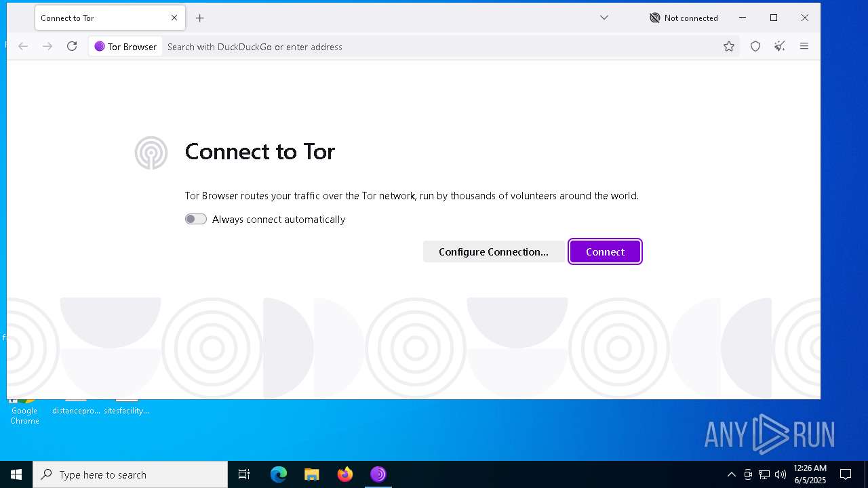Viewport: 868px width, 488px height.
Task: Click the Connect button
Action: (x=605, y=251)
